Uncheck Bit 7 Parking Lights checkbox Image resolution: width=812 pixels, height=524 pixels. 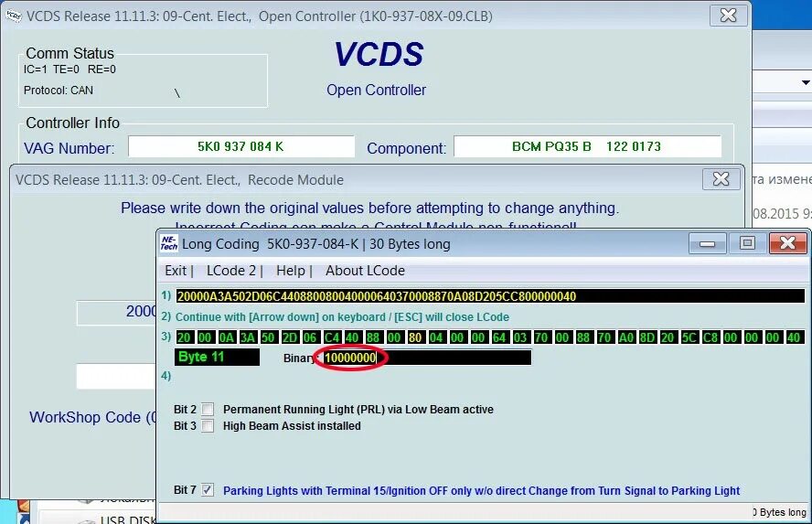tap(208, 490)
